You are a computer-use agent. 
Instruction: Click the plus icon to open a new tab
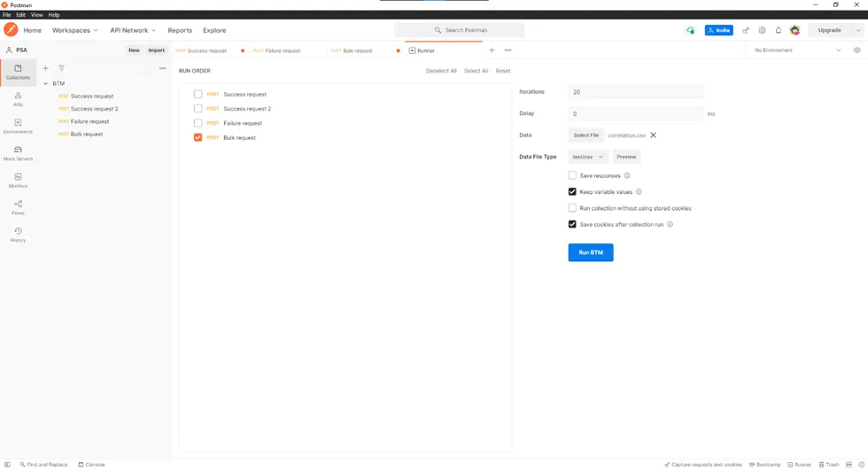pos(492,50)
